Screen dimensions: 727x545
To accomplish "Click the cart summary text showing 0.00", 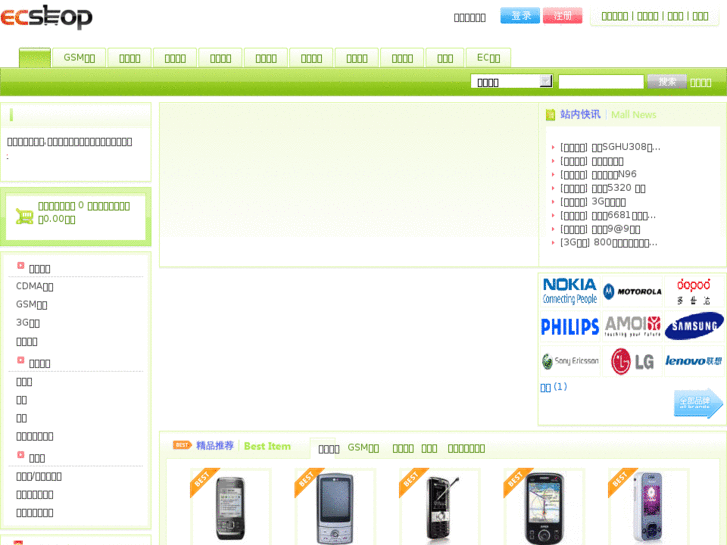I will [x=84, y=212].
